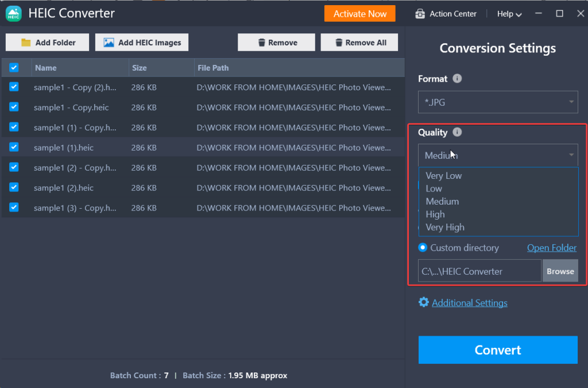
Task: Click the Browse button
Action: point(560,271)
